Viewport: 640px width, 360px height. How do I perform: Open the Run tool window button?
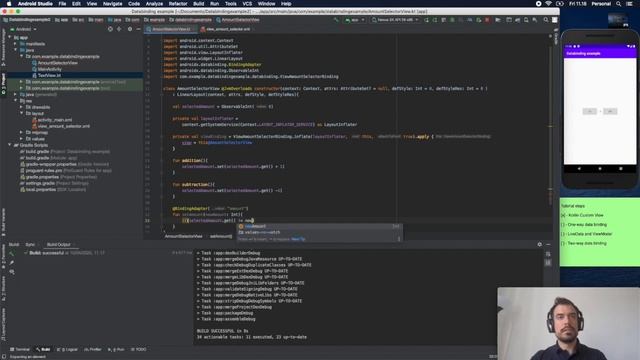[x=116, y=349]
